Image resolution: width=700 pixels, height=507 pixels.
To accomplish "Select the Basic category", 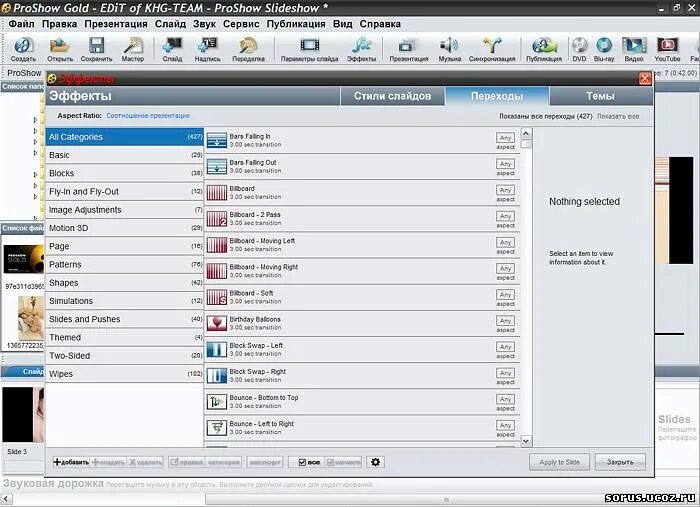I will pos(125,155).
